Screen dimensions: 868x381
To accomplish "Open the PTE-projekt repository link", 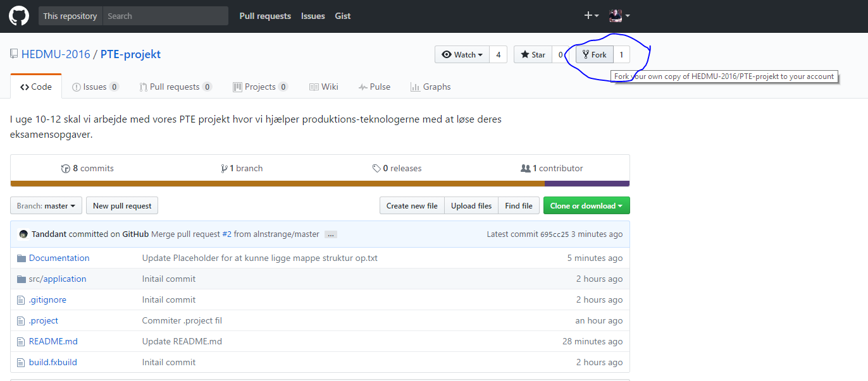I will coord(130,54).
